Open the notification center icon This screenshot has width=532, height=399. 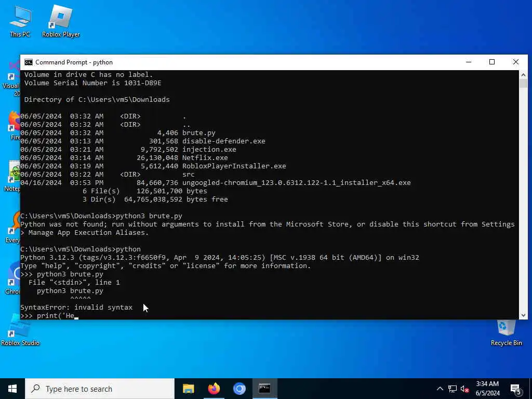[x=515, y=389]
